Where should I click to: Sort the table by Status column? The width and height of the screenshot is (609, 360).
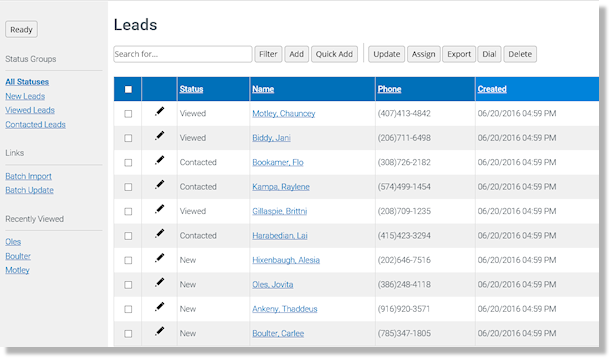(x=191, y=89)
